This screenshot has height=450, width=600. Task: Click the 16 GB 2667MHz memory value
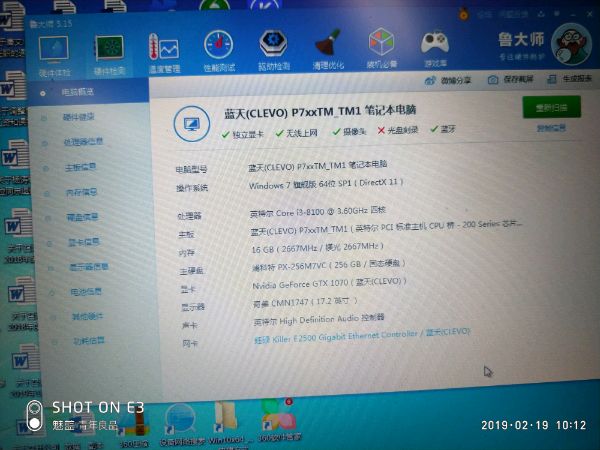317,248
